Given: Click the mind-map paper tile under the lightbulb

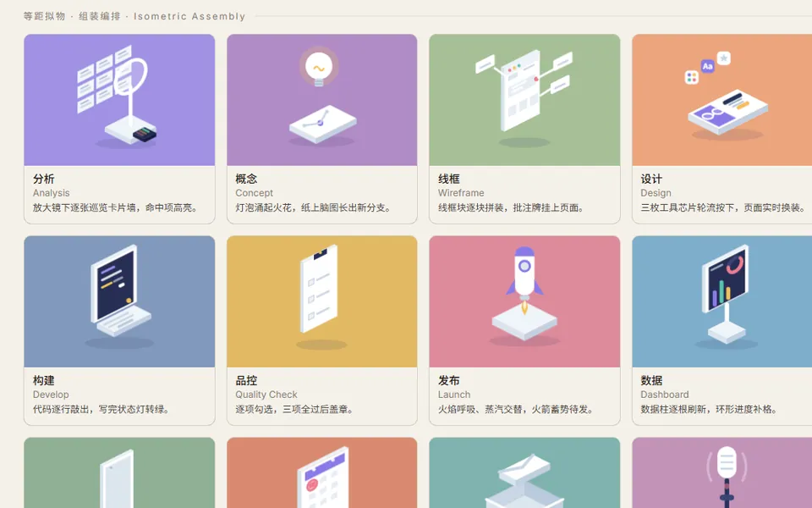Looking at the screenshot, I should coord(322,124).
